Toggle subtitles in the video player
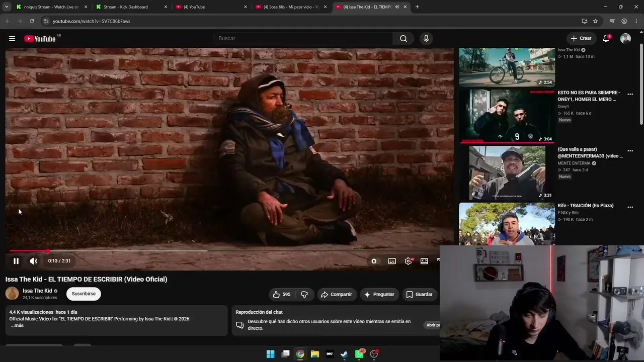644x362 pixels. 392,261
